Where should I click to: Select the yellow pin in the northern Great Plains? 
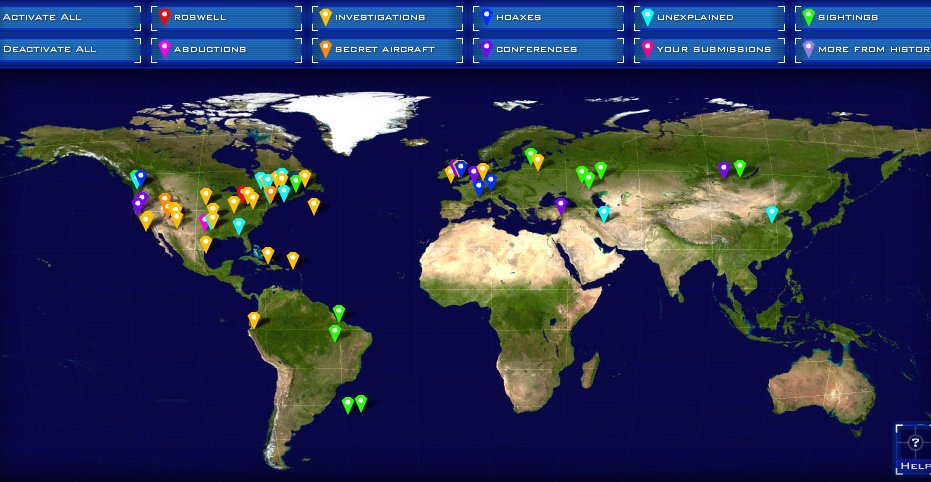coord(205,195)
